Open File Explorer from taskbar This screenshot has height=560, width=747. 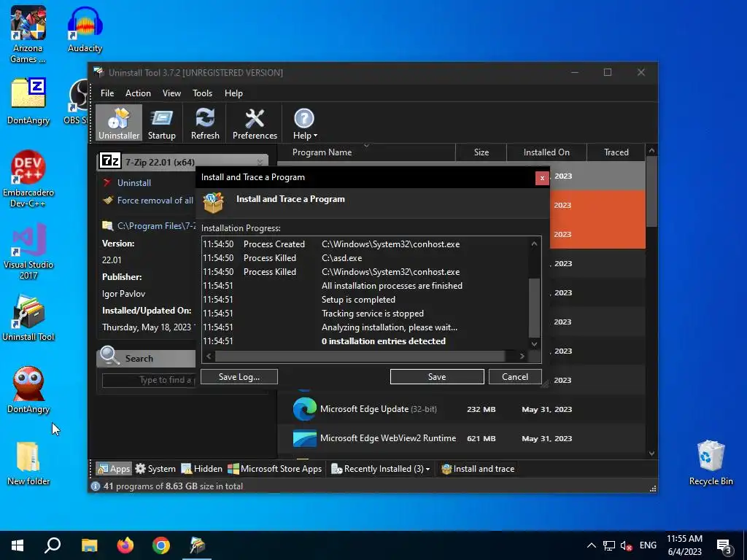89,545
